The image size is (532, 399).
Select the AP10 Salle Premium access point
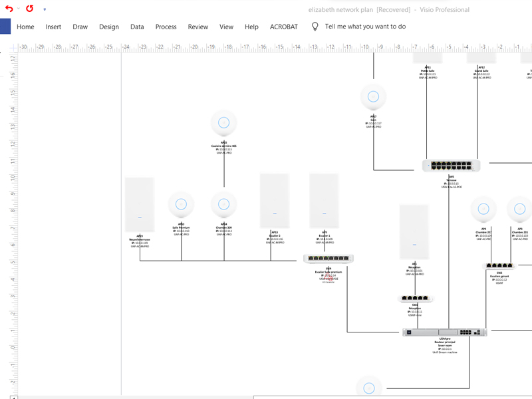point(181,205)
